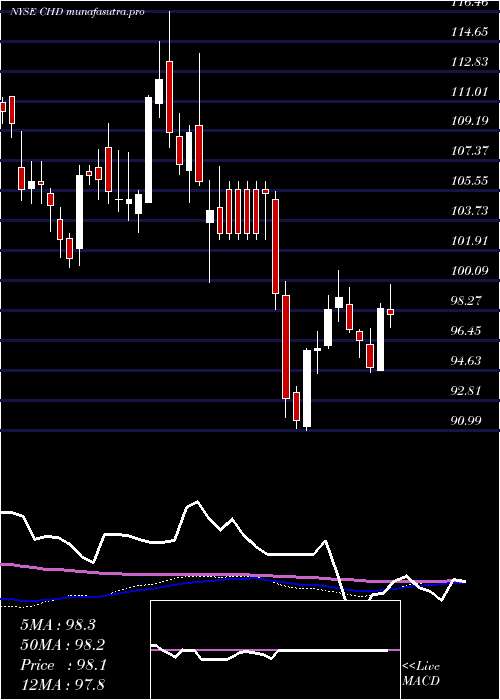Click the 103.73 price axis label
Image resolution: width=500 pixels, height=700 pixels.
(x=470, y=211)
